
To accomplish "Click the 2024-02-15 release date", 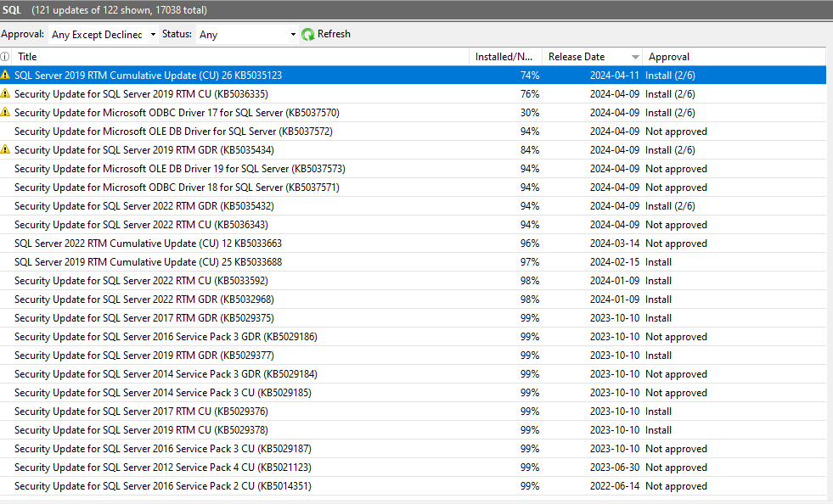I will pyautogui.click(x=614, y=262).
